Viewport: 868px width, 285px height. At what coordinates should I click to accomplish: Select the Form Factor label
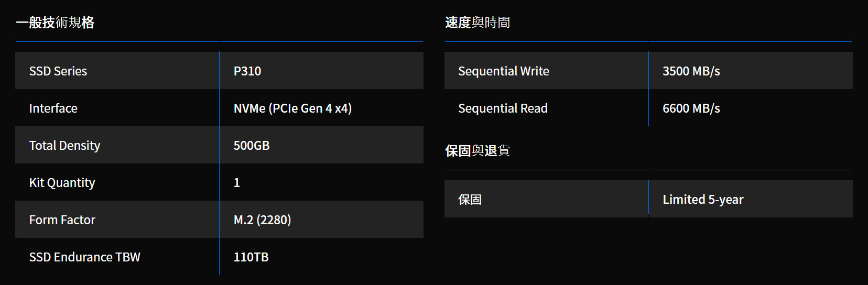[62, 220]
